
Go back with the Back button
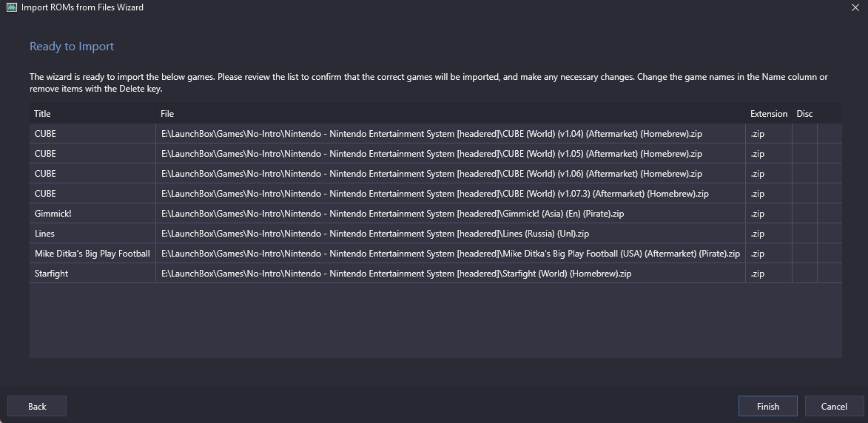tap(37, 407)
